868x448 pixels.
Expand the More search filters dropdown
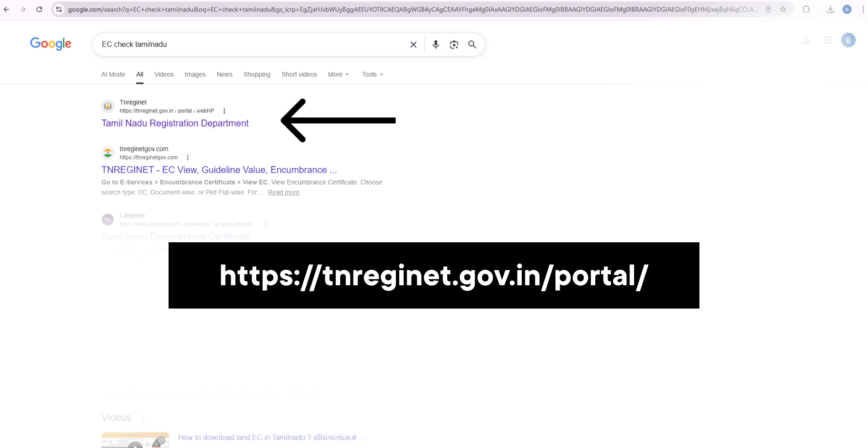(x=338, y=75)
